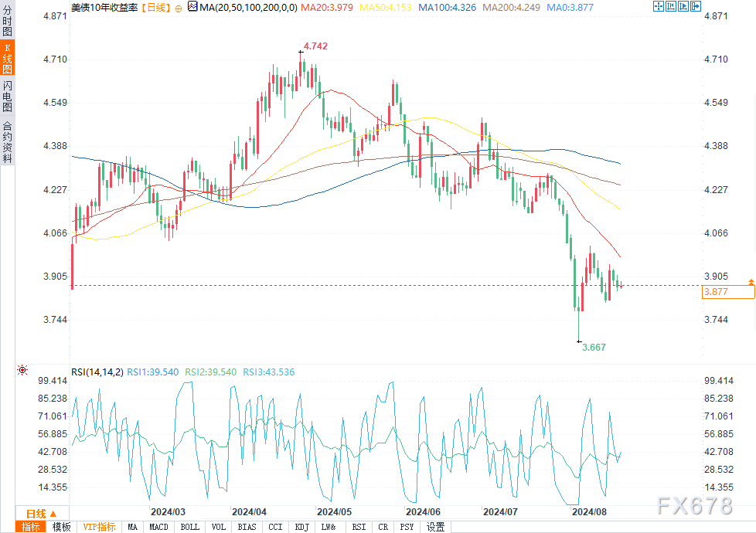
Task: Click the current price 3.877 box
Action: pyautogui.click(x=728, y=292)
